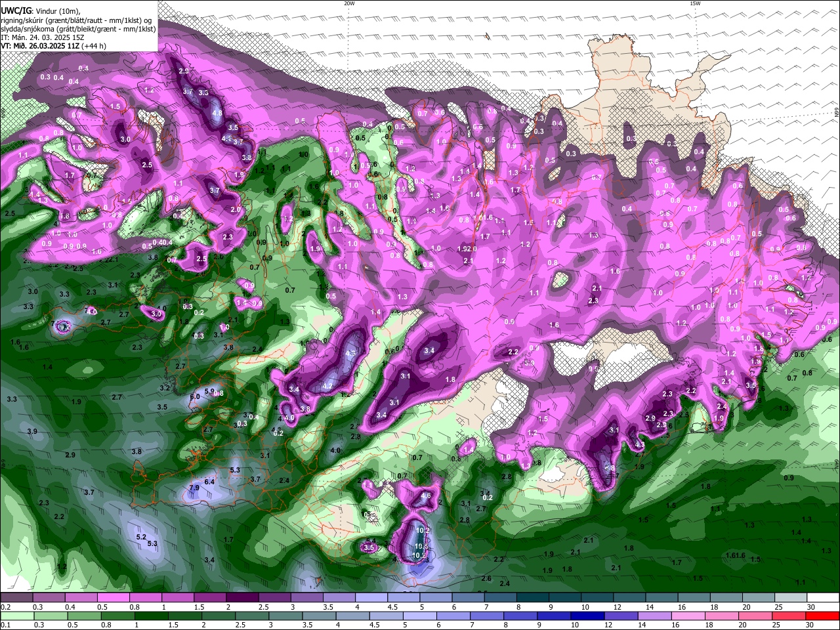840x630 pixels.
Task: Select the light grey snow swatch between 25 and 30
Action: (791, 598)
